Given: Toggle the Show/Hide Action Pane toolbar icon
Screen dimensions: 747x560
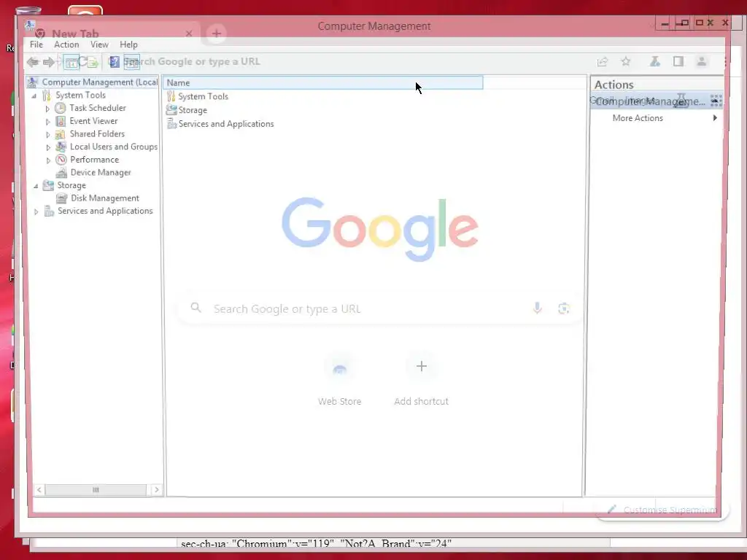Looking at the screenshot, I should click(132, 62).
